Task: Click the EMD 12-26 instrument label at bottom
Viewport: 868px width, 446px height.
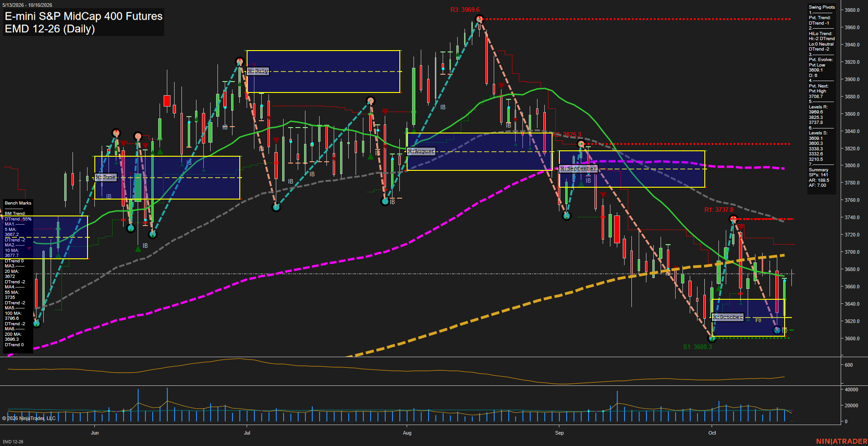Action: 13,442
